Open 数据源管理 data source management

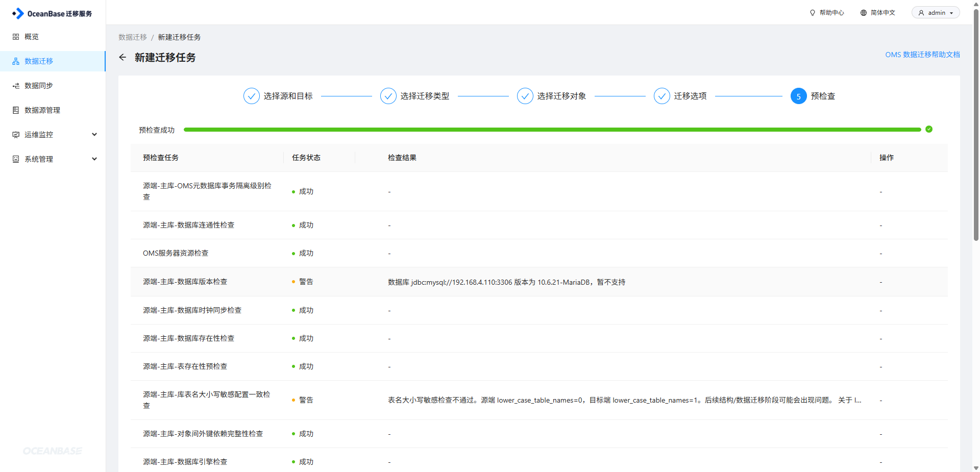[x=42, y=110]
